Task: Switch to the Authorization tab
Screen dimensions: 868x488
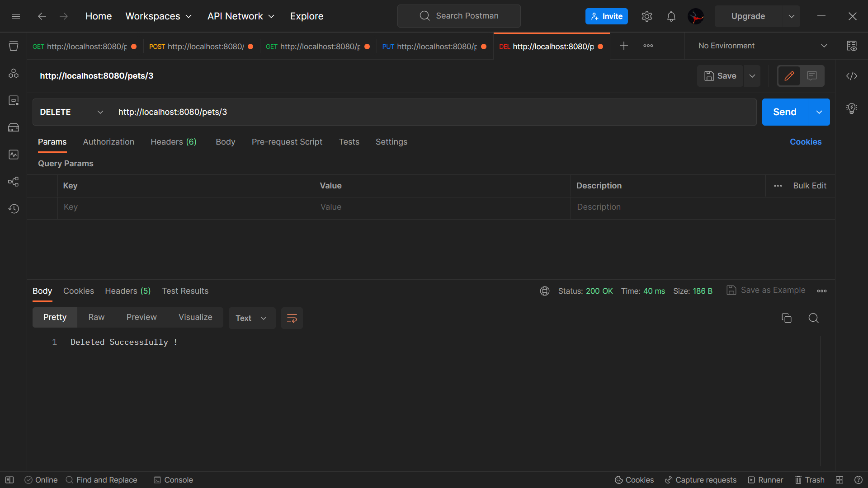Action: pos(108,142)
